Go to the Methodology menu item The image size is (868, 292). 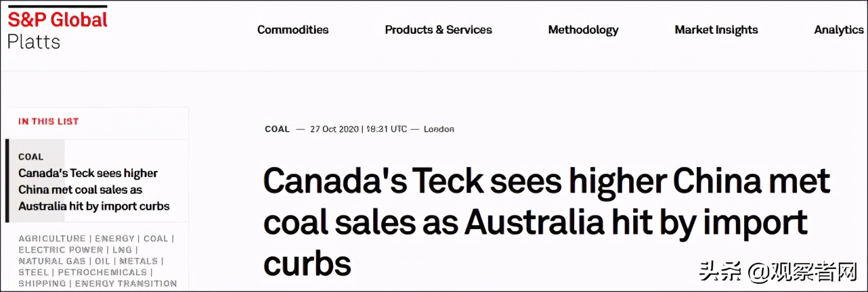pos(583,30)
